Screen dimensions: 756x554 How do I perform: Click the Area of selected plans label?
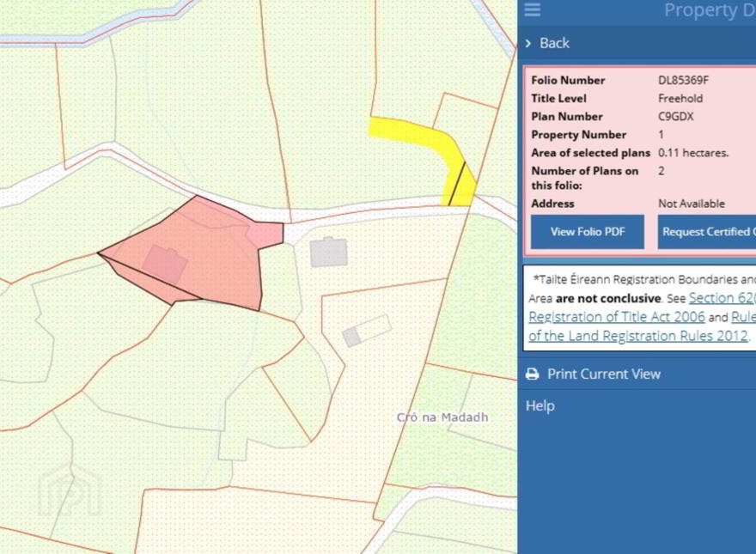[x=591, y=154]
